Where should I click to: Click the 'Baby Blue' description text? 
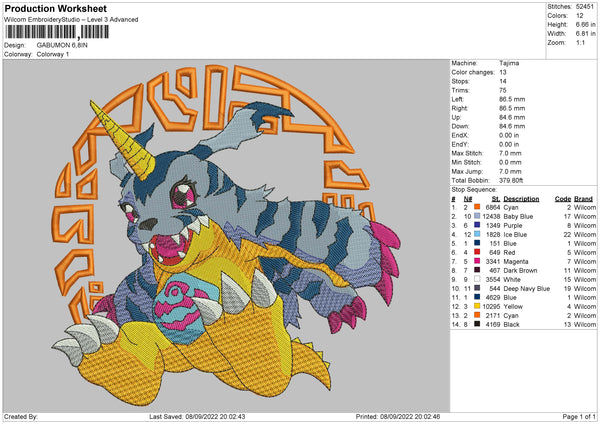pyautogui.click(x=518, y=216)
